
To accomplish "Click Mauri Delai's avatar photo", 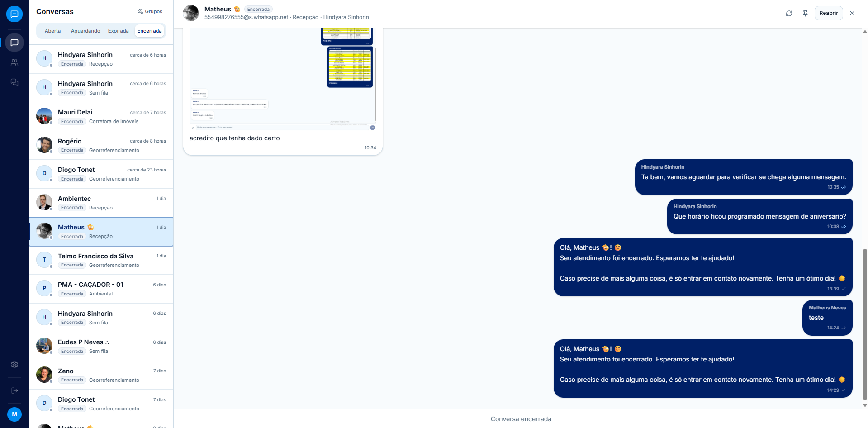I will [44, 116].
